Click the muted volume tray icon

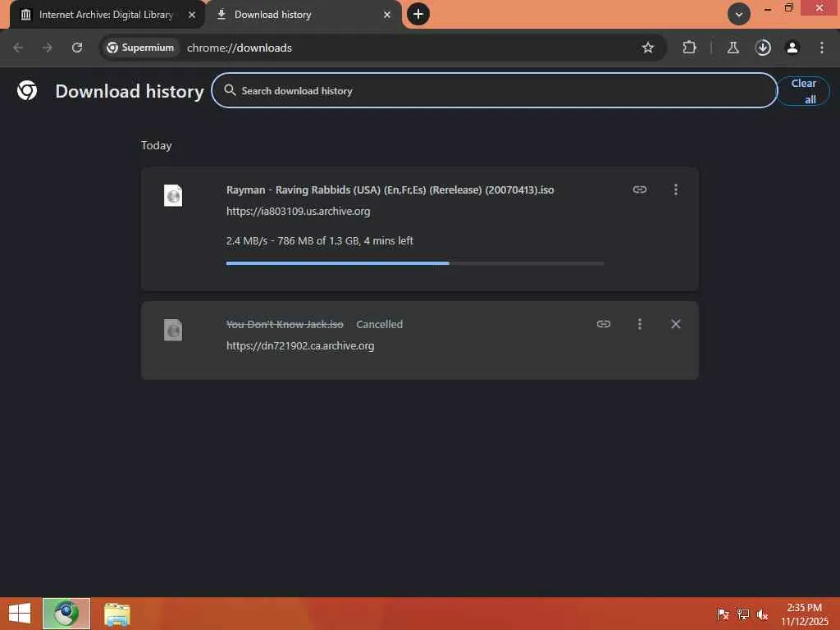click(x=762, y=614)
